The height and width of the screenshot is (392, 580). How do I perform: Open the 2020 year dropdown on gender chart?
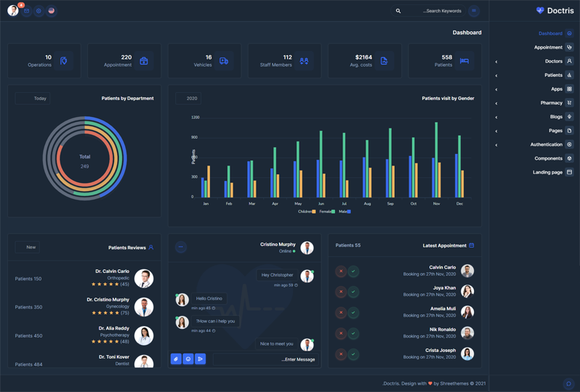point(188,98)
